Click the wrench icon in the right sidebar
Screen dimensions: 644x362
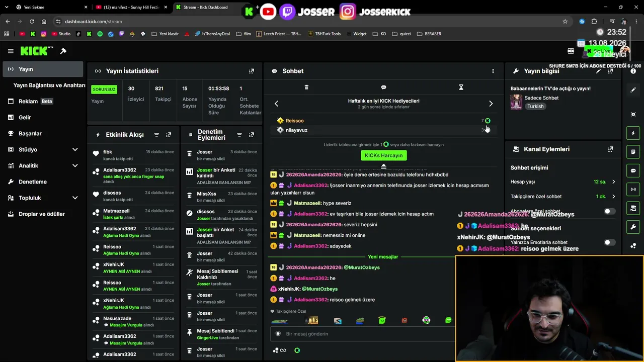633,227
